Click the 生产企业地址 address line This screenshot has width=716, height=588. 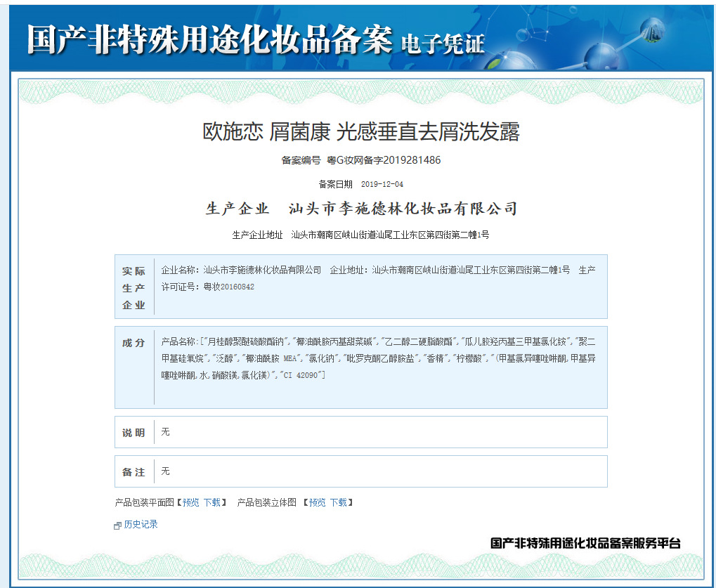pos(360,235)
